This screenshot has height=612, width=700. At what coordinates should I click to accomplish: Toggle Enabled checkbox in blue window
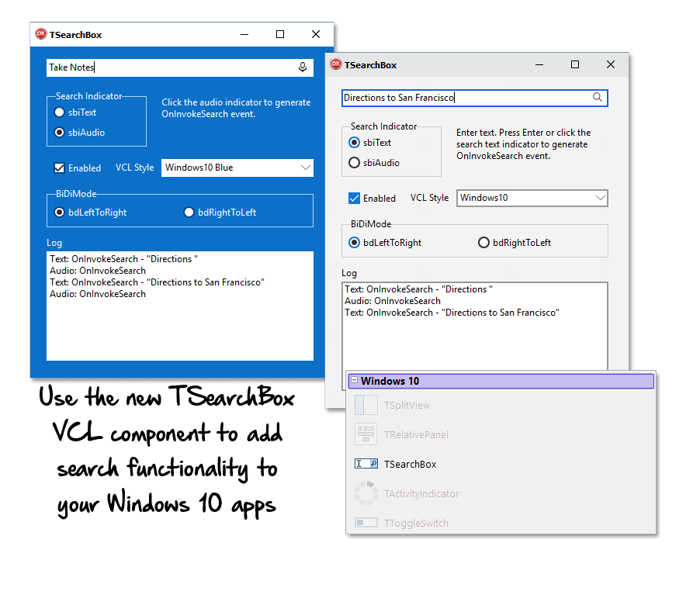click(59, 168)
